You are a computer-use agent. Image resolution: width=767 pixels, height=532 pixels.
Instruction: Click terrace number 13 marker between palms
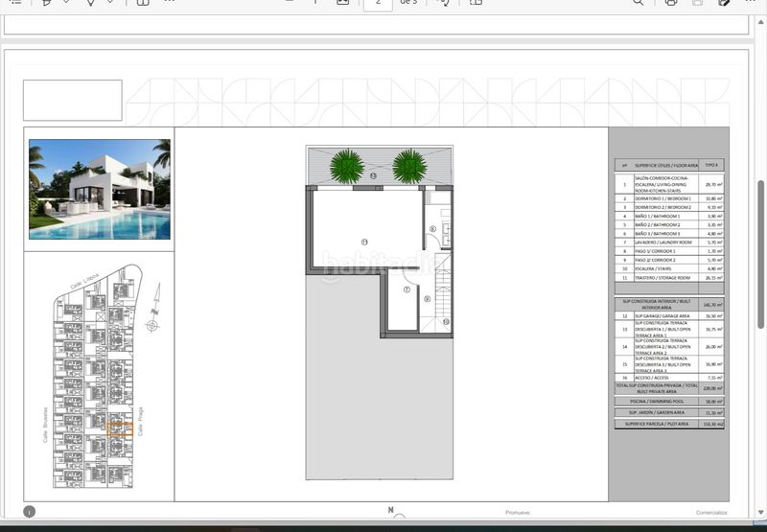coord(373,175)
